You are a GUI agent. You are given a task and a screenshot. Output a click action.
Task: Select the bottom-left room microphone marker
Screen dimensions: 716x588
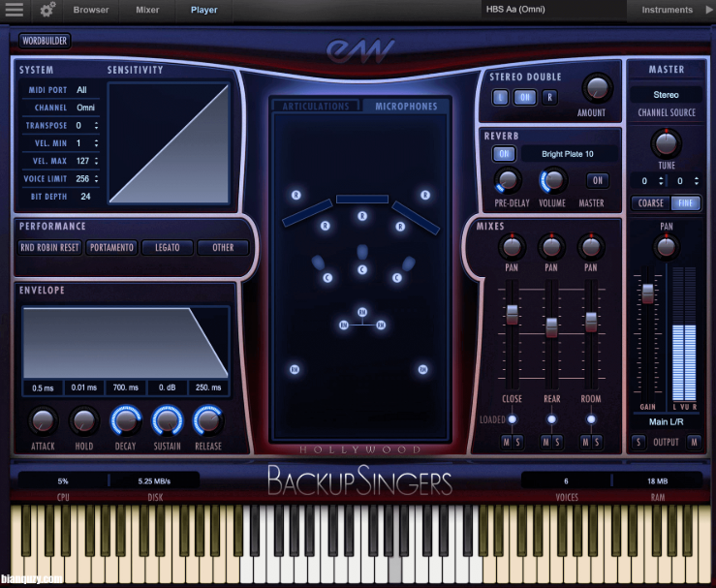click(x=295, y=369)
